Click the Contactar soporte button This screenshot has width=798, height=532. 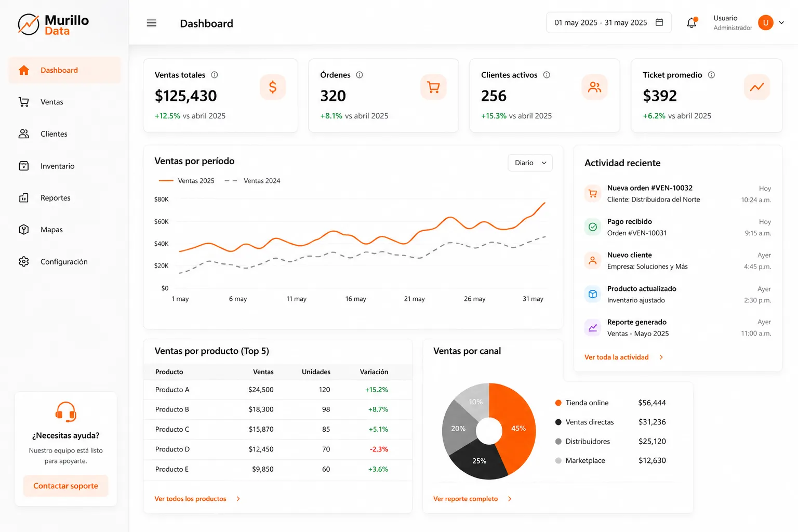[x=66, y=486]
